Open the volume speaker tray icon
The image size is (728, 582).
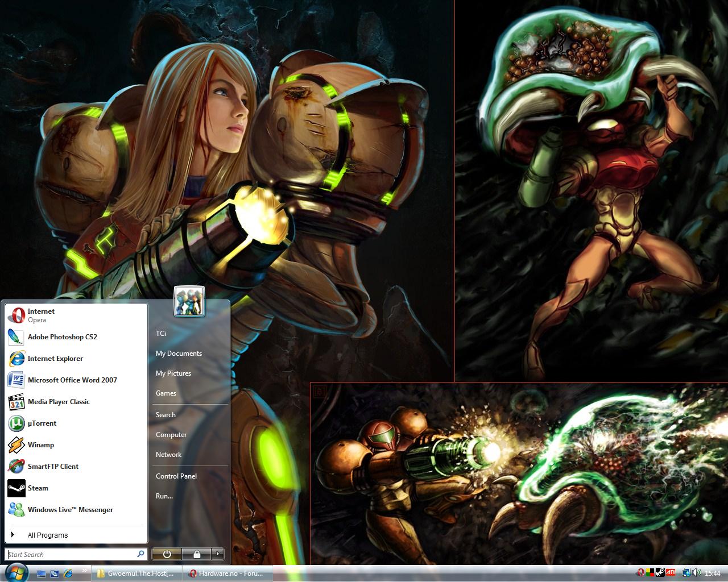[696, 573]
